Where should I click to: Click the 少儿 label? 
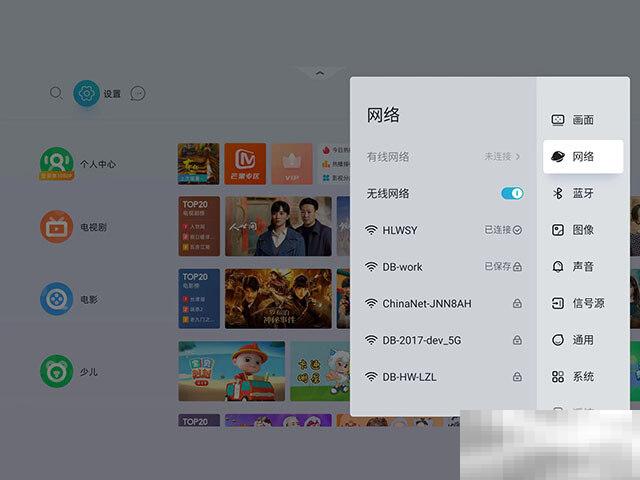point(89,372)
